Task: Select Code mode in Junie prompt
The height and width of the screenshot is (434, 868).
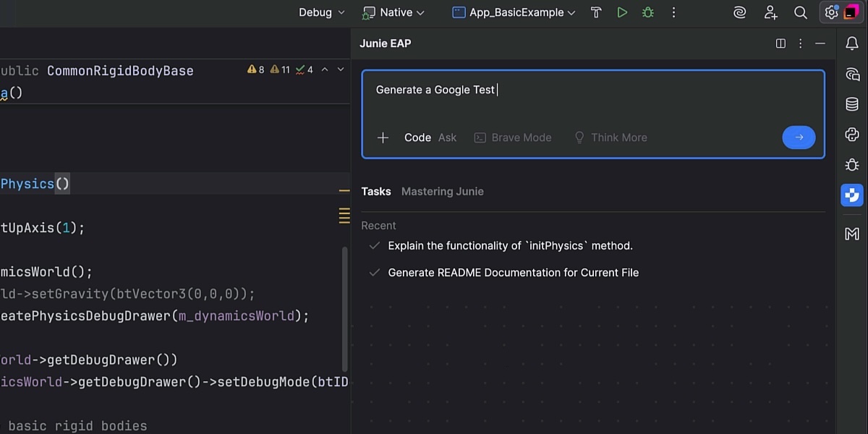Action: pyautogui.click(x=417, y=137)
